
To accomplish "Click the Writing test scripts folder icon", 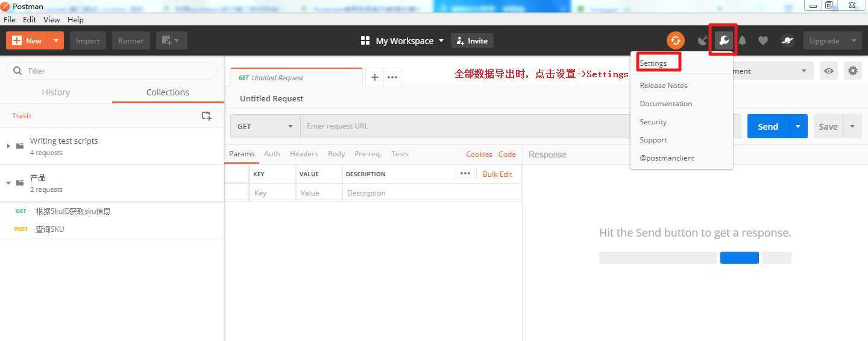I will pos(20,146).
